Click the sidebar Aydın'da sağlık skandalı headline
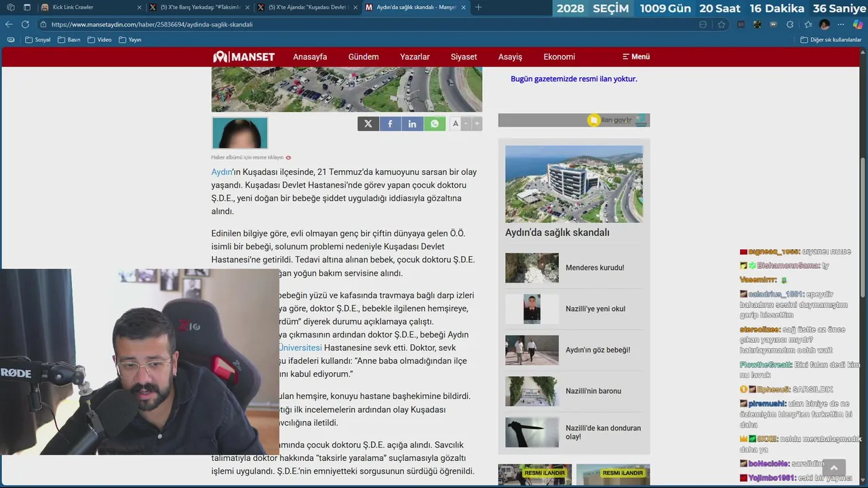Screen dimensions: 868x488 coord(557,232)
